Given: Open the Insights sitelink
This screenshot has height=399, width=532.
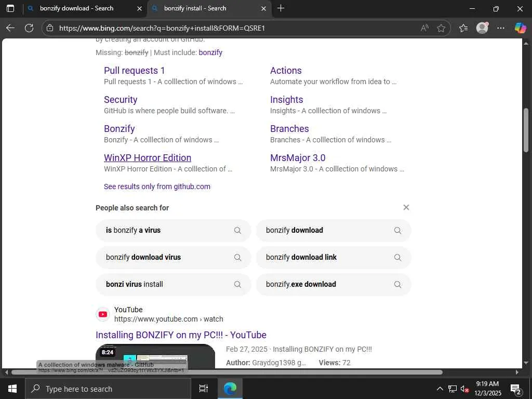Looking at the screenshot, I should [x=286, y=100].
